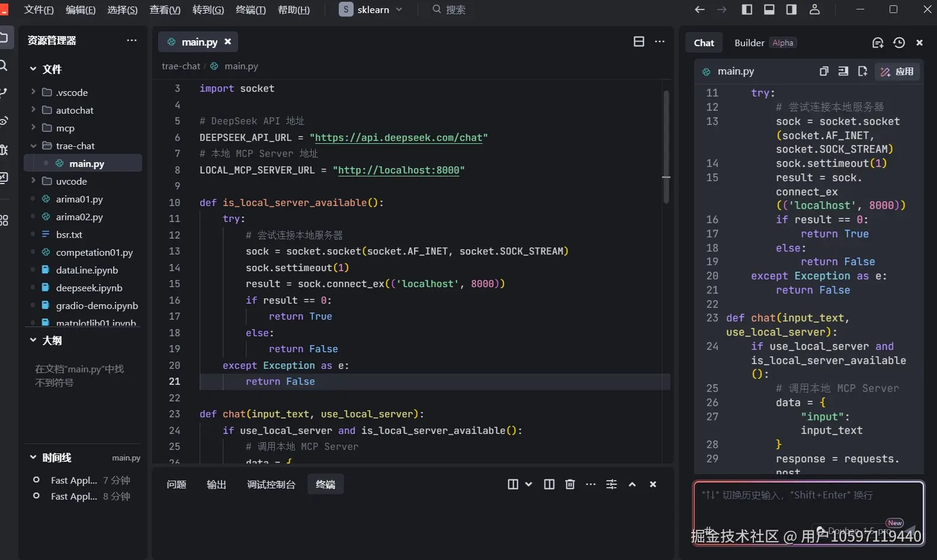Open the account profile icon in title bar
This screenshot has height=560, width=937.
coord(814,9)
